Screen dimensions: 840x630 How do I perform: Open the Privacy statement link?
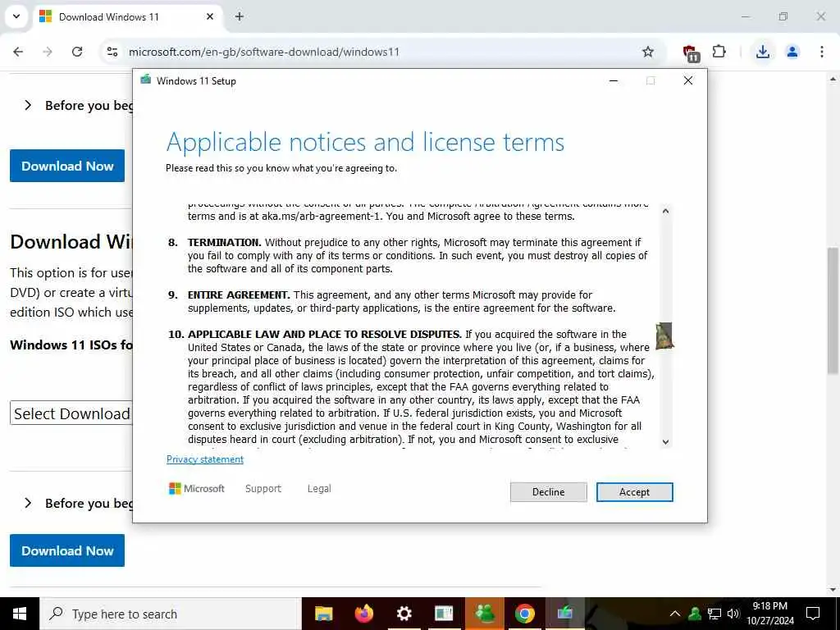[x=204, y=459]
